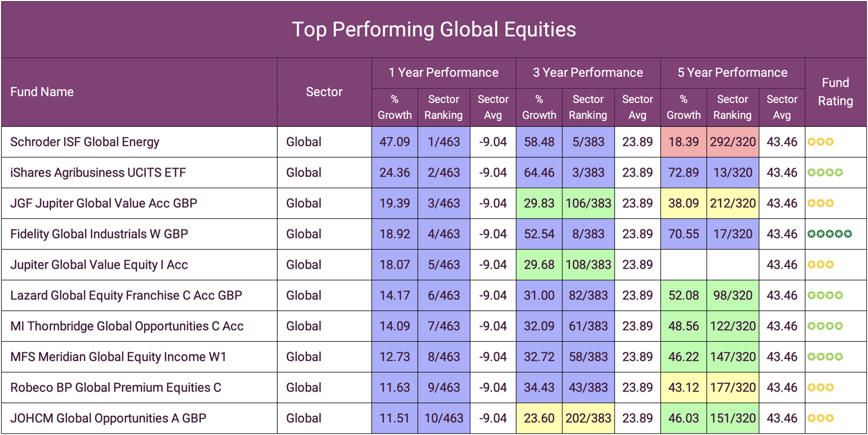Click the star rating for Schroder ISF Global Energy
This screenshot has height=435, width=868.
pos(821,142)
